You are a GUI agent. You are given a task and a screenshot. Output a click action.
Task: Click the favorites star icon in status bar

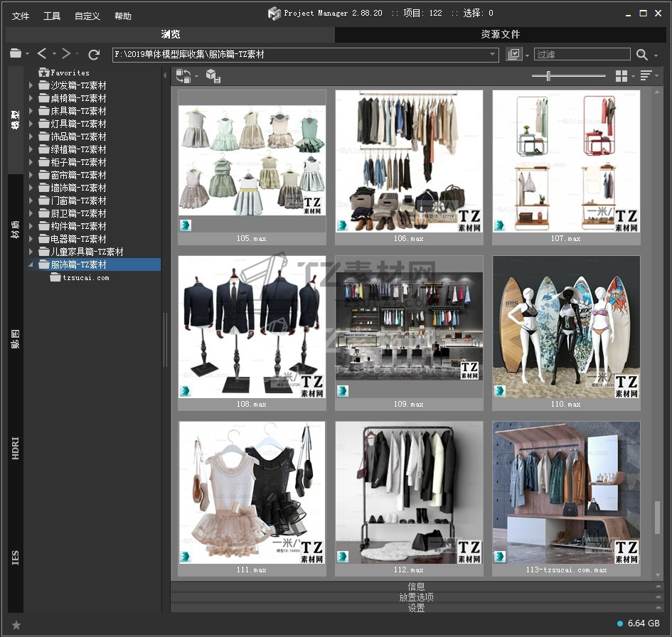tap(16, 625)
